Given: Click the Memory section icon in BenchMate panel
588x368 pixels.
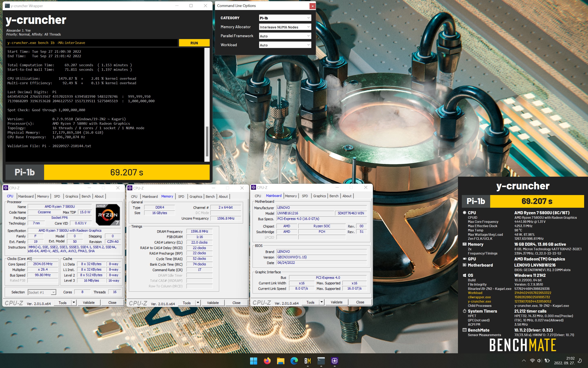Looking at the screenshot, I should [464, 244].
